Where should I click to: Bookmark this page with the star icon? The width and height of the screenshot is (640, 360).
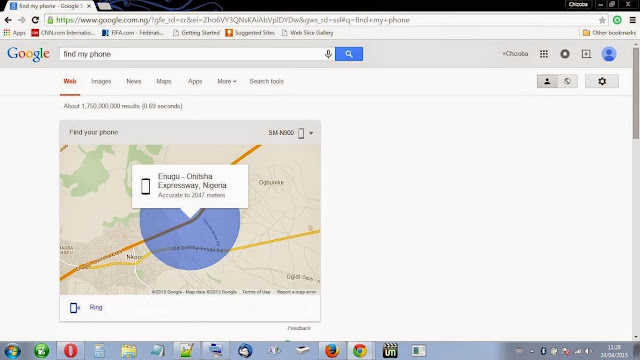pos(602,20)
